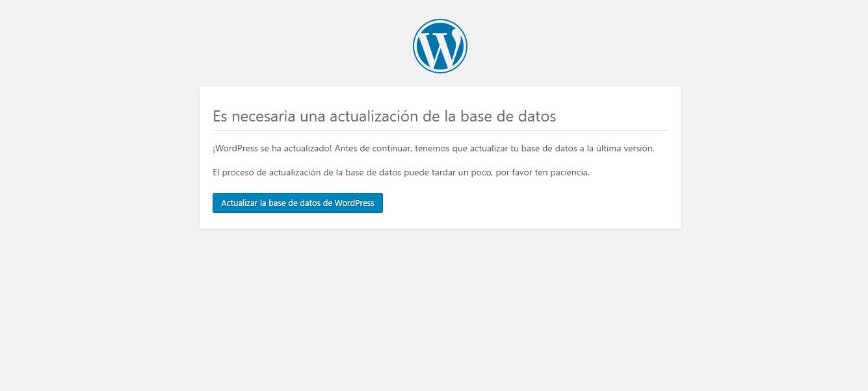Screen dimensions: 868x391
Task: Click the WordPress logo at the top
Action: [x=440, y=45]
